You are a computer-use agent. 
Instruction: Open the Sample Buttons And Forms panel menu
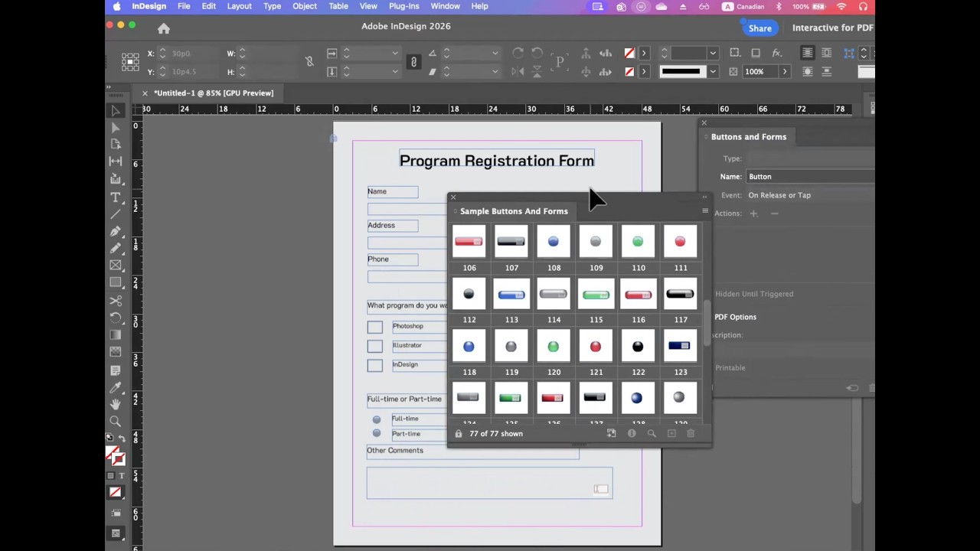click(x=705, y=210)
